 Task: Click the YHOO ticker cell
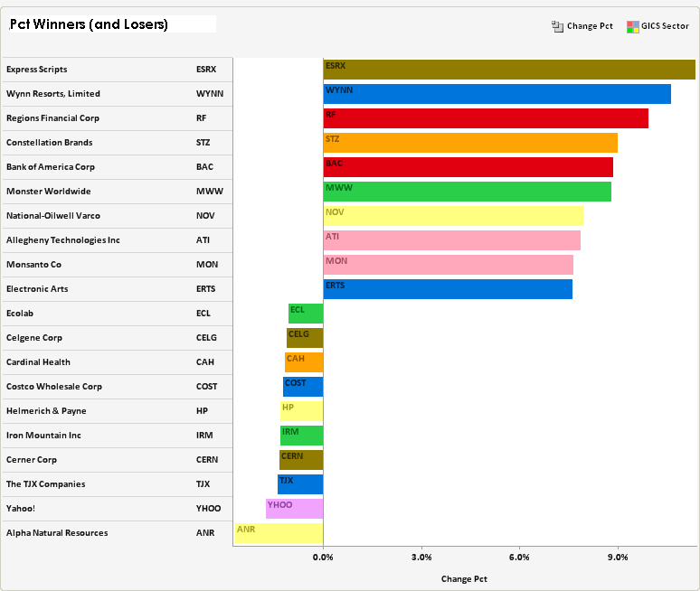click(209, 509)
